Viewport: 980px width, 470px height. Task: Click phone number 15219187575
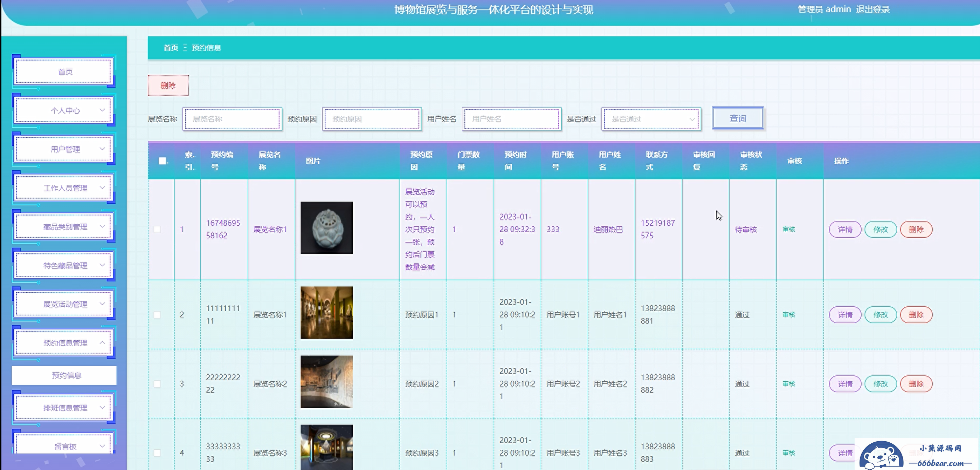point(658,230)
